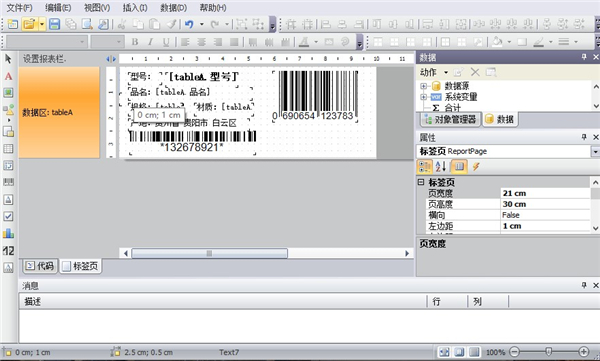Click the zoom slider handle in status bar
The width and height of the screenshot is (600, 361).
pyautogui.click(x=549, y=351)
